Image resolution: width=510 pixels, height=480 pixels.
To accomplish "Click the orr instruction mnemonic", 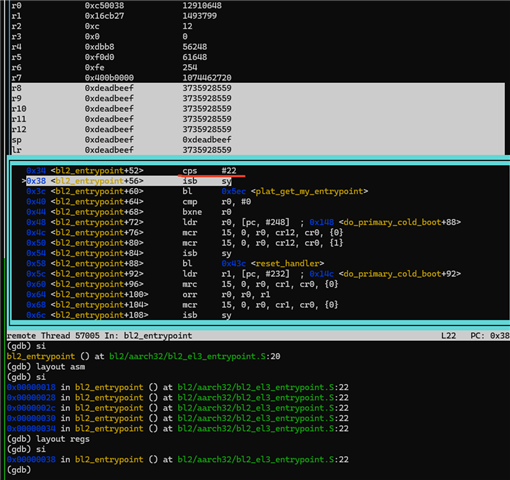I will point(190,295).
